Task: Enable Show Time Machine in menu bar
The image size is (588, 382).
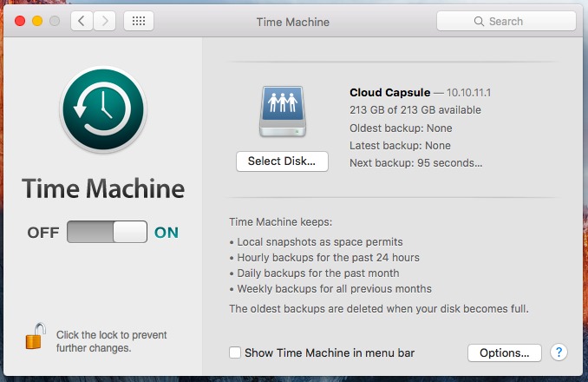Action: (235, 352)
